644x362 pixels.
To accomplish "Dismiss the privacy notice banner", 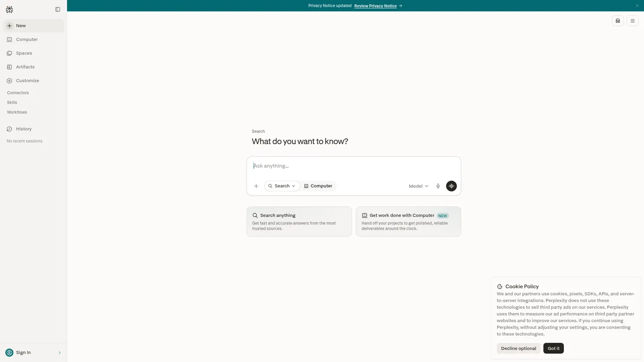I will (637, 6).
